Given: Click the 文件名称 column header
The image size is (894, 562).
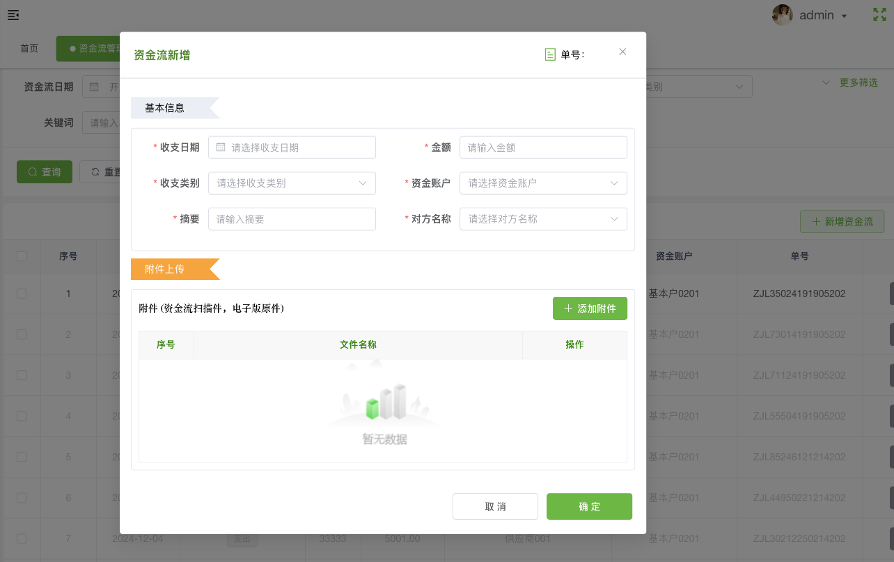Looking at the screenshot, I should click(x=358, y=345).
